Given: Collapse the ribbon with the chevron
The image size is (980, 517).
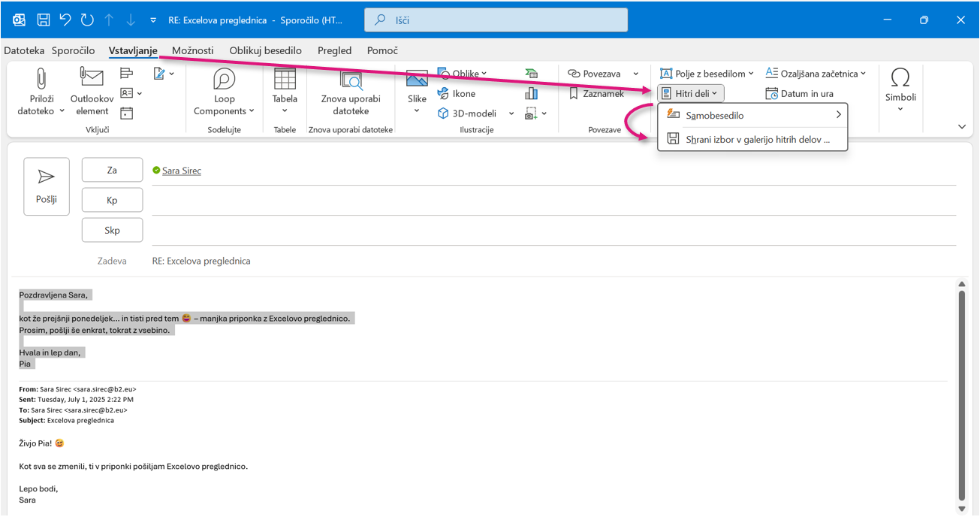Looking at the screenshot, I should coord(962,127).
